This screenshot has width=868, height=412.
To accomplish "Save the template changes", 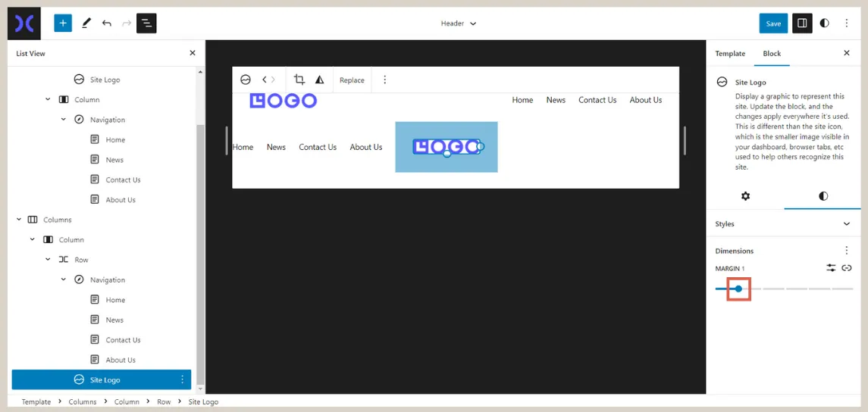I will click(x=772, y=23).
